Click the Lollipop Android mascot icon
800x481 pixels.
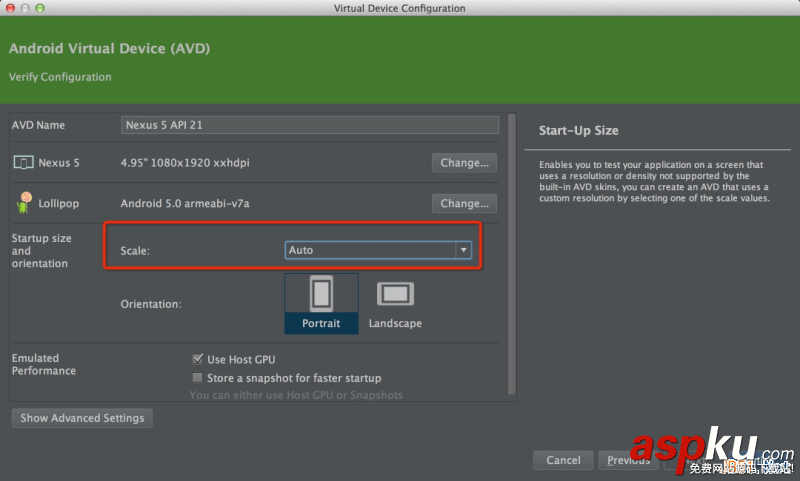click(x=24, y=202)
